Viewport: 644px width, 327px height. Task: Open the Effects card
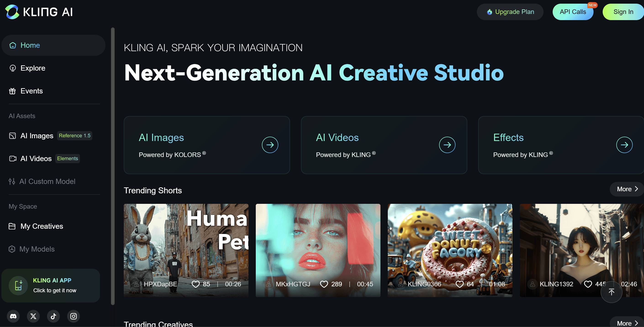pos(561,145)
